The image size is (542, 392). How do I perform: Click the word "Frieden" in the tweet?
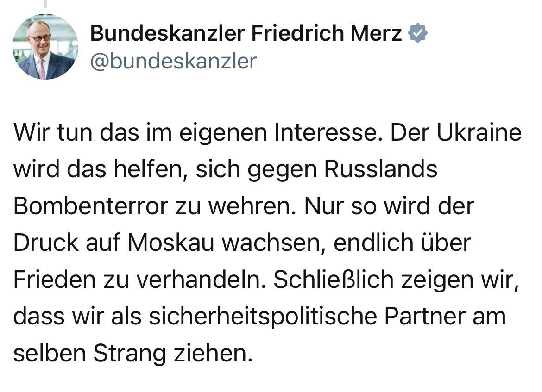click(x=54, y=280)
